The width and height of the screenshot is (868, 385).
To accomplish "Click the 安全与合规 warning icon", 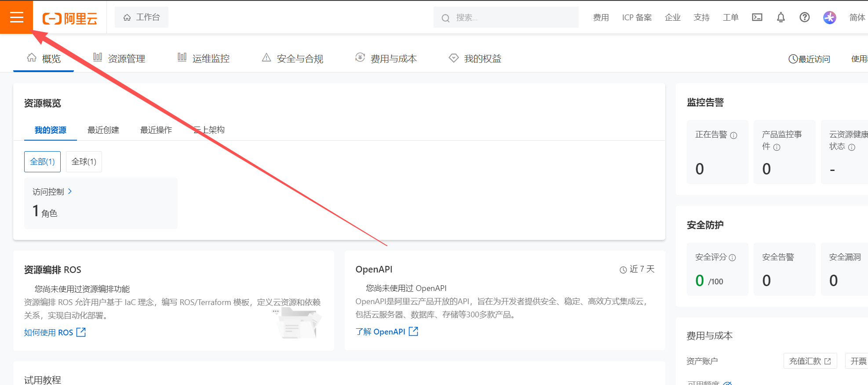I will tap(266, 57).
